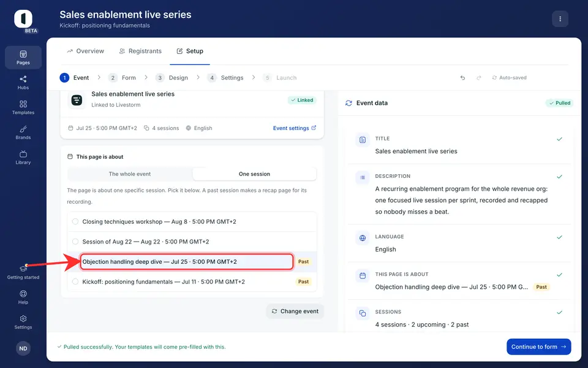Viewport: 588px width, 368px height.
Task: Click the Language value English in Event data
Action: coord(385,250)
